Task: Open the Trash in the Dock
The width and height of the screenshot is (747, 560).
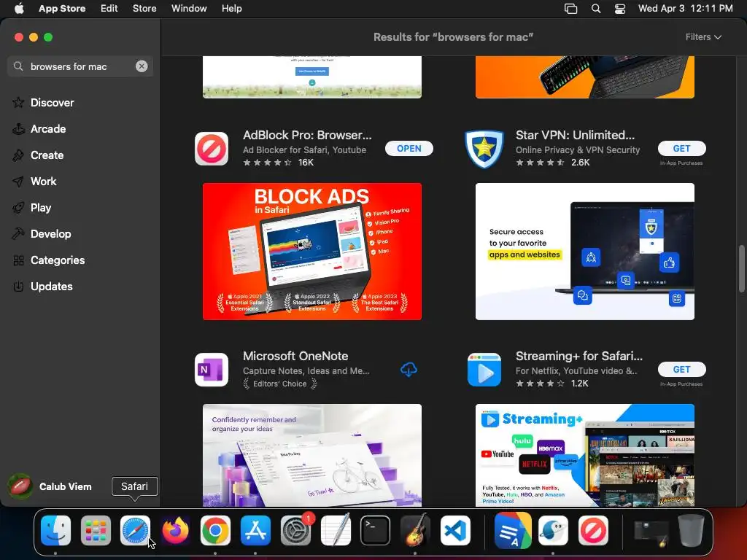Action: pos(692,530)
